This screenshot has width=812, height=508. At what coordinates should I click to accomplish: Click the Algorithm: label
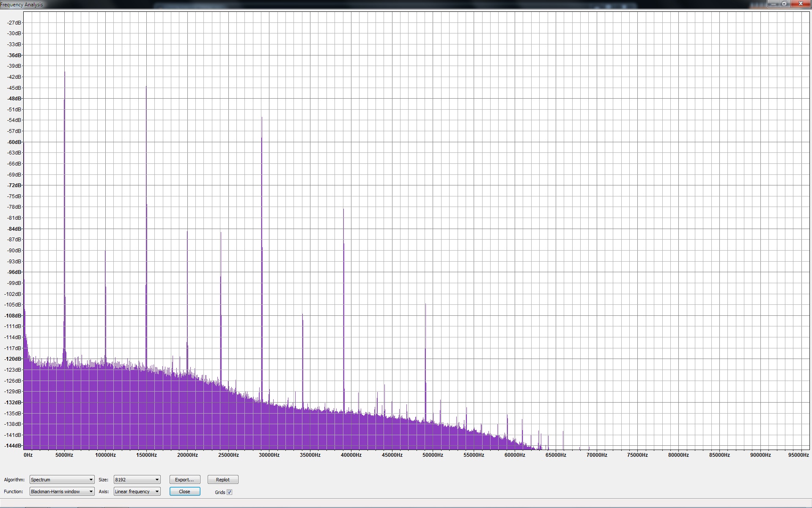[14, 480]
